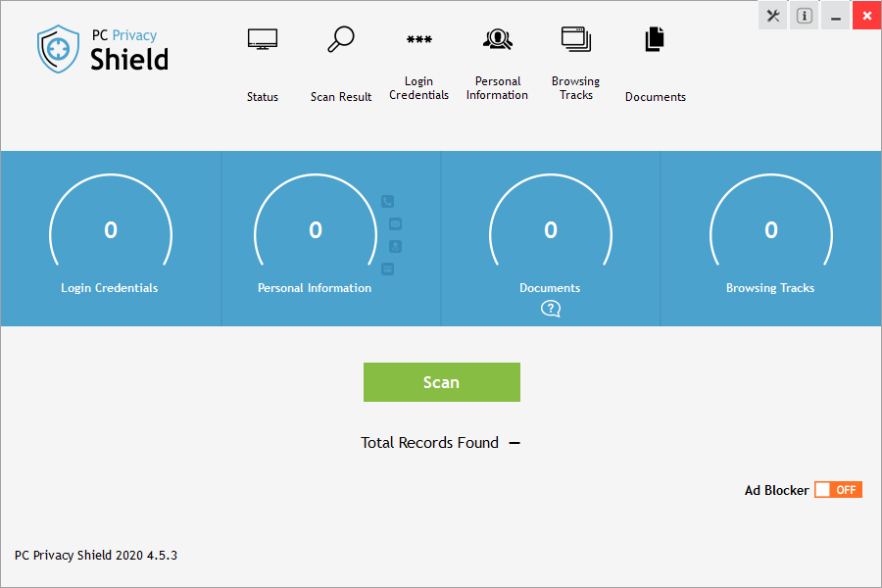
Task: Click the Personal Information label in blue panel
Action: pos(315,288)
